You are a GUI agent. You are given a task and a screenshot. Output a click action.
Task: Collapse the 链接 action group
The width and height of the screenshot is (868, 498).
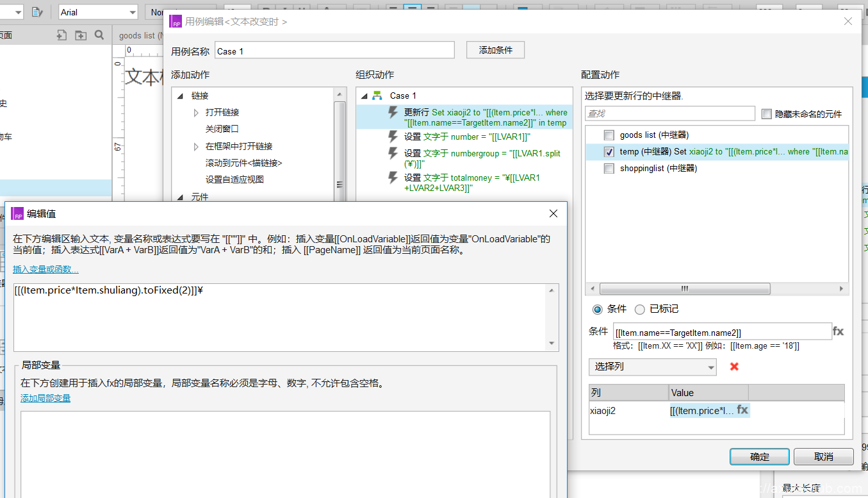pos(180,96)
